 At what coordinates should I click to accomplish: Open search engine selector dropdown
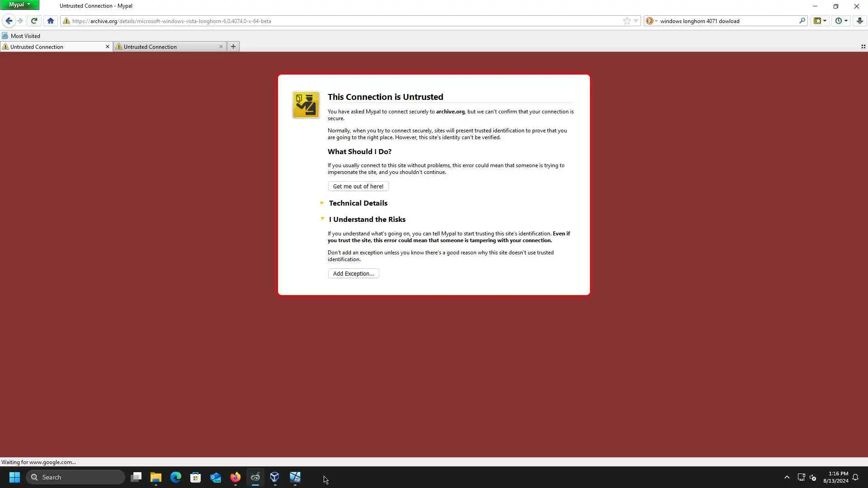pos(651,21)
